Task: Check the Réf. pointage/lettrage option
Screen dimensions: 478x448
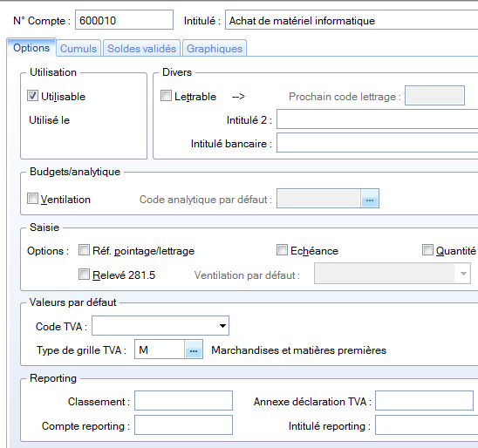Action: (x=84, y=250)
